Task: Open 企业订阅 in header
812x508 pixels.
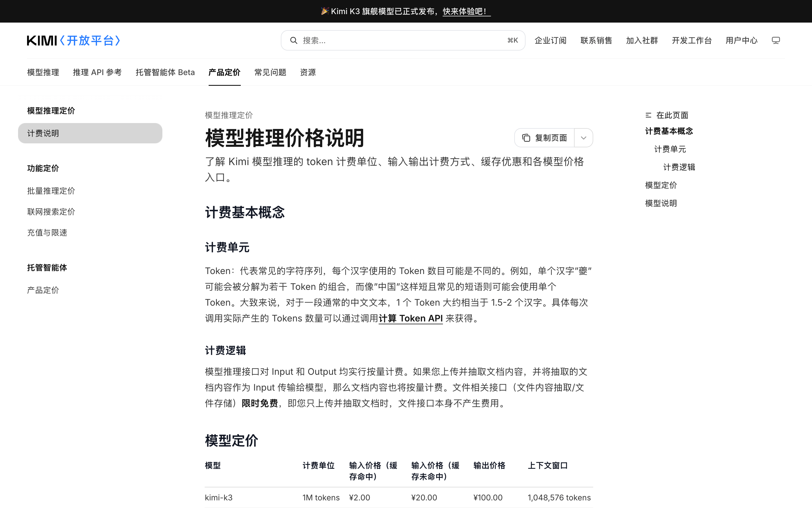Action: (x=550, y=40)
